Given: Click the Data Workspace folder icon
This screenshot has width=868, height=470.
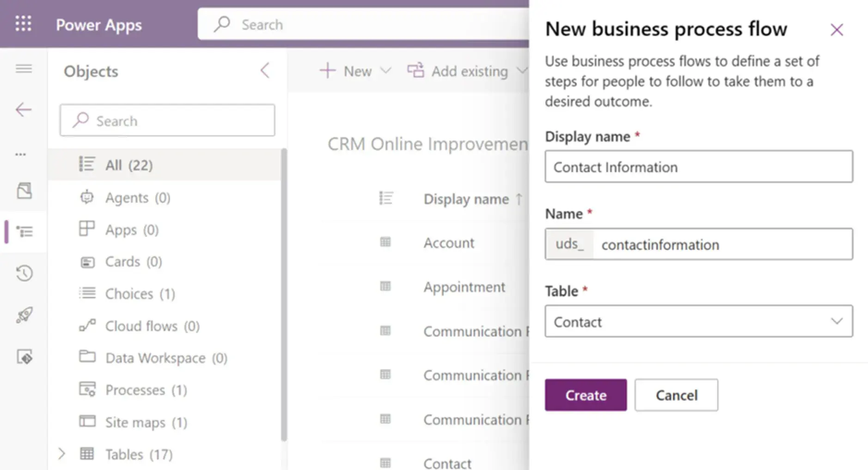Looking at the screenshot, I should pos(87,356).
